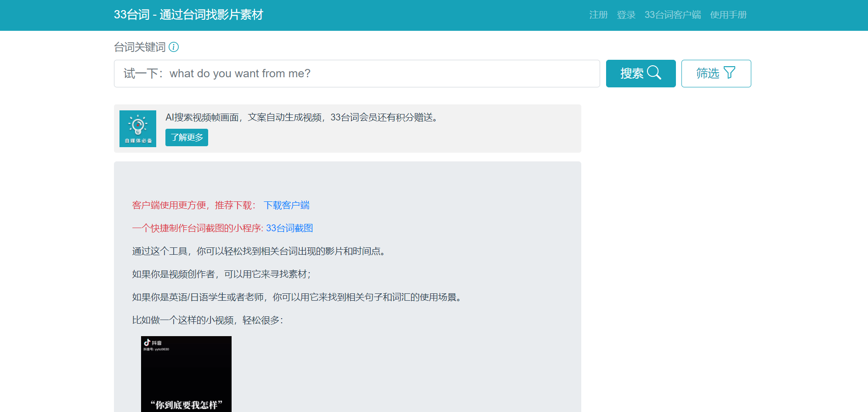
Task: Open 33台词客户端 in the top navigation
Action: 673,15
